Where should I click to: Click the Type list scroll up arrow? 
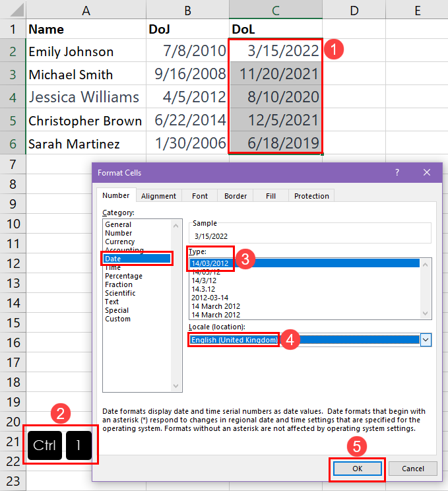(425, 265)
